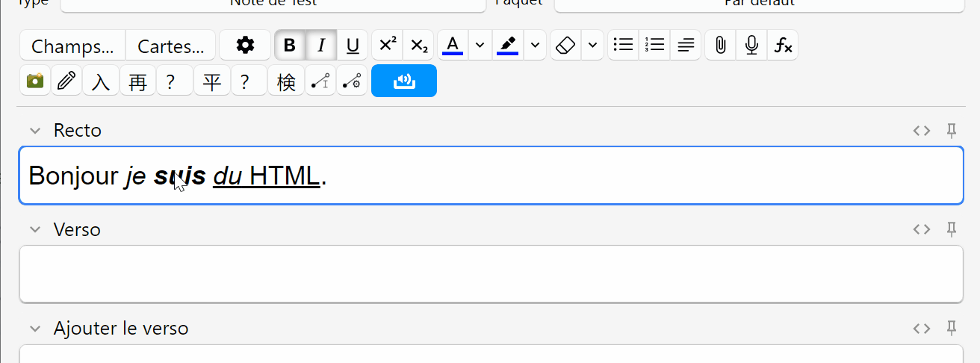Viewport: 980px width, 363px height.
Task: Attach a file with the paperclip icon
Action: [x=720, y=46]
